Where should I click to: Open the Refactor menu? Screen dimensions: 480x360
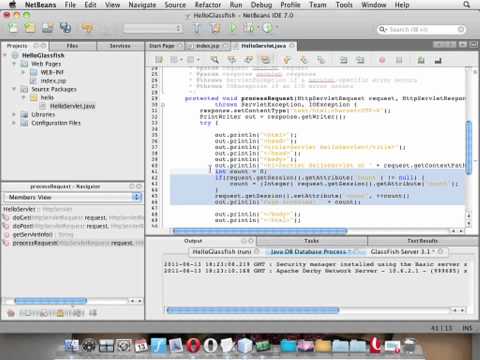point(208,5)
